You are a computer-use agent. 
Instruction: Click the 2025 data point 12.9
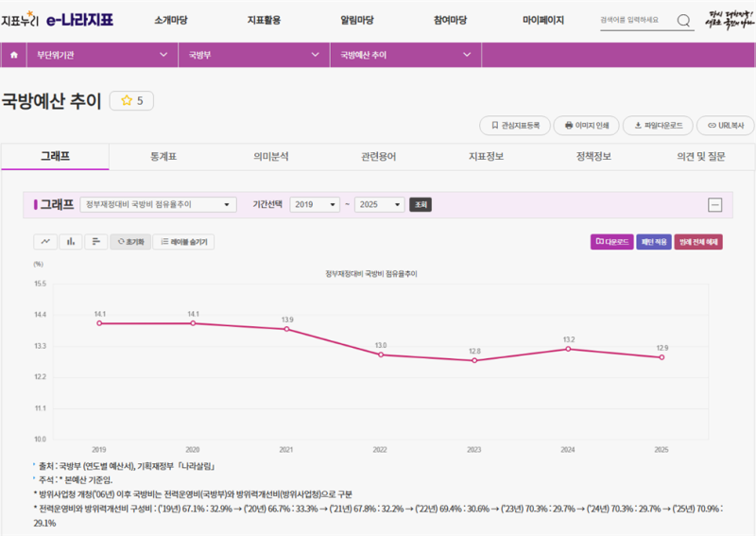661,357
